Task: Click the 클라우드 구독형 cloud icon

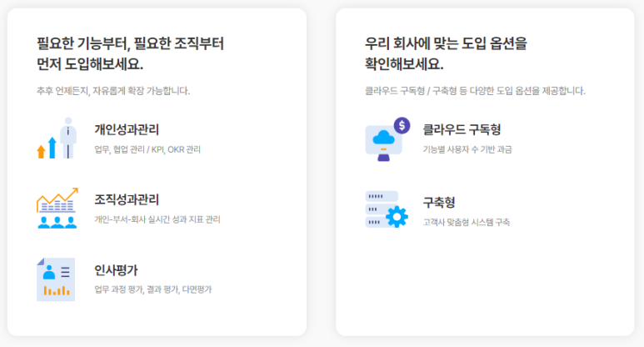Action: pos(387,139)
